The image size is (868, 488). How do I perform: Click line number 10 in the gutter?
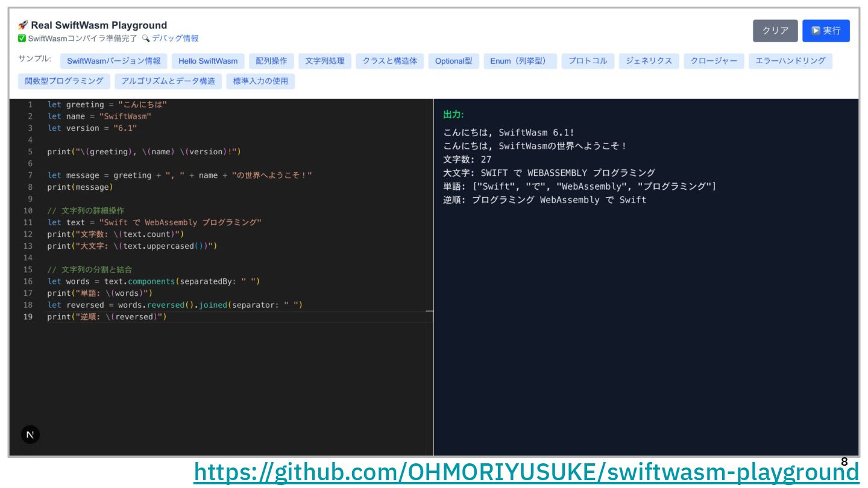click(28, 211)
